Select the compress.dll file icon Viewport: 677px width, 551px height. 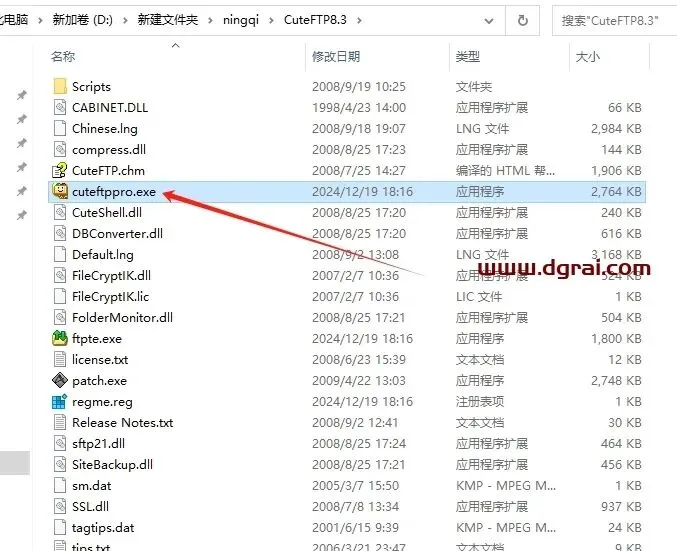pos(60,149)
